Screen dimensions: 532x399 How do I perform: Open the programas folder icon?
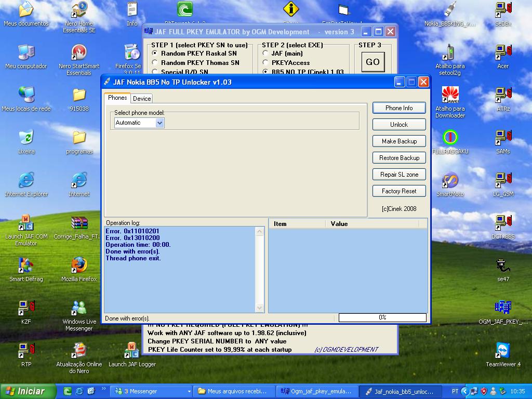pos(79,142)
